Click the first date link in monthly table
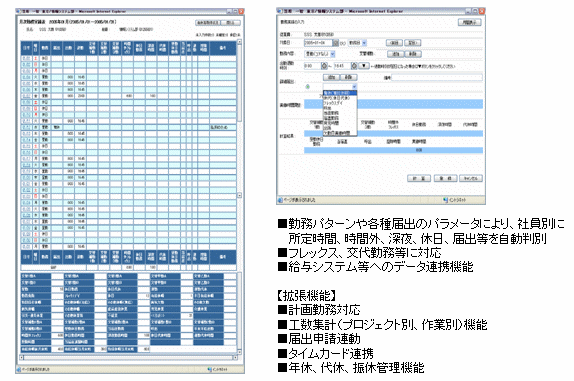Image resolution: width=574 pixels, height=381 pixels. (26, 58)
